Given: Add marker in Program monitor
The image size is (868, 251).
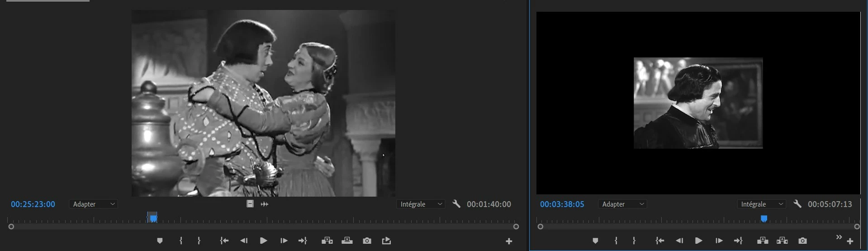Looking at the screenshot, I should 595,241.
